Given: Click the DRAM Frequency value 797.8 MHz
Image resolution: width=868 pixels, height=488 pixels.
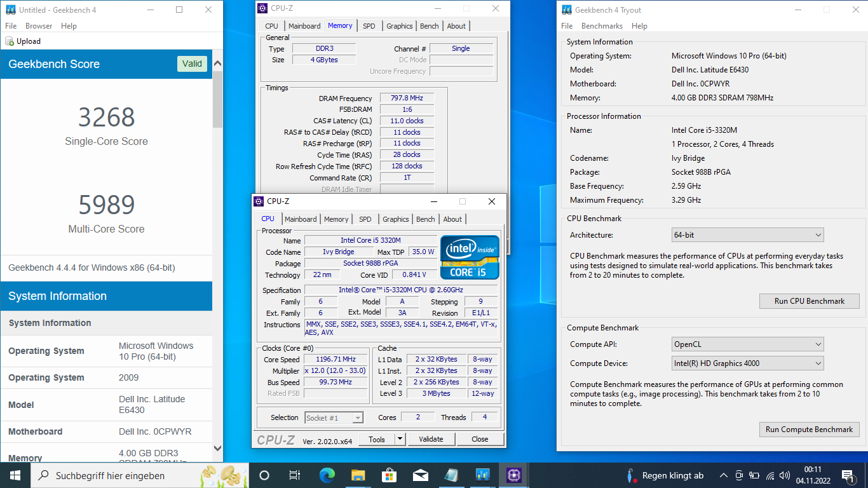Looking at the screenshot, I should point(407,98).
